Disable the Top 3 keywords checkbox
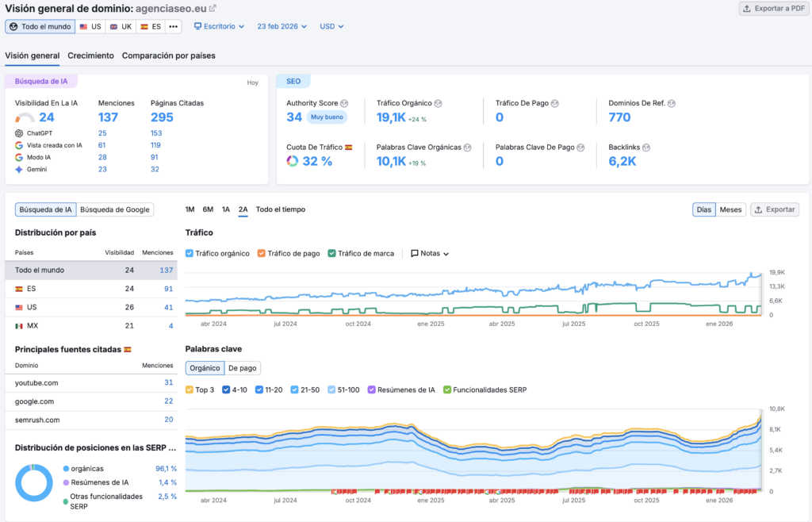The image size is (812, 522). click(190, 390)
